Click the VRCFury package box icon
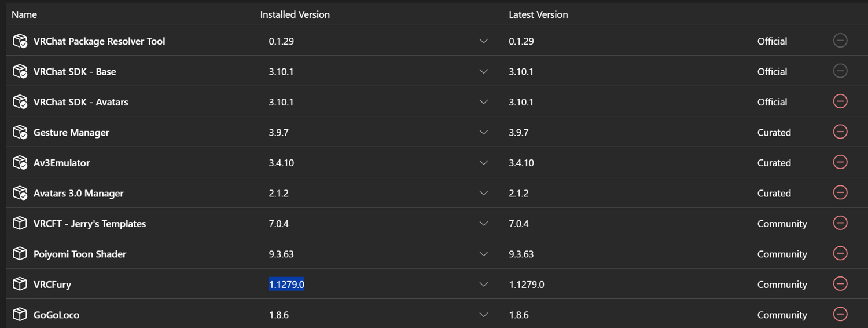Screen dimensions: 868x328 pyautogui.click(x=20, y=284)
